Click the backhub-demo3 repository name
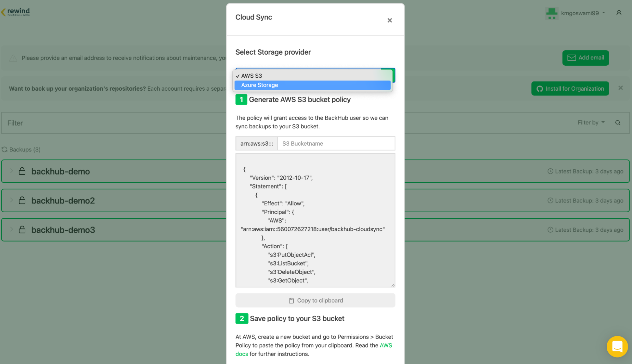Screen dimensions: 632x364 pos(63,230)
